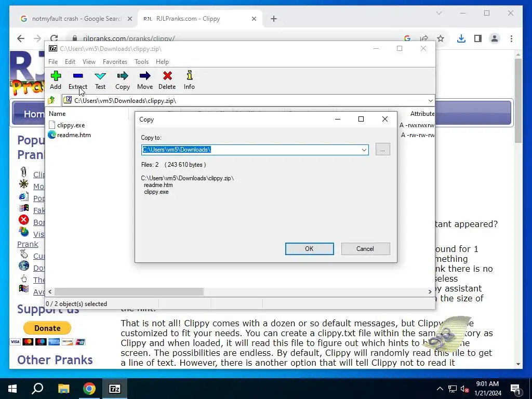Screen dimensions: 532x399
Task: Open the Tools menu in 7-Zip
Action: [x=141, y=62]
